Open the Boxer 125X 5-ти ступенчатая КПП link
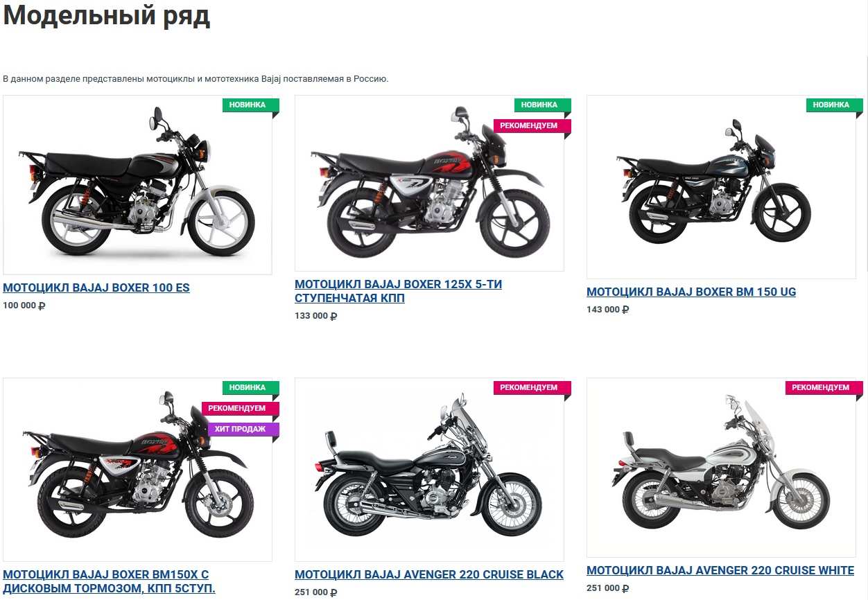Image resolution: width=868 pixels, height=600 pixels. click(x=398, y=291)
